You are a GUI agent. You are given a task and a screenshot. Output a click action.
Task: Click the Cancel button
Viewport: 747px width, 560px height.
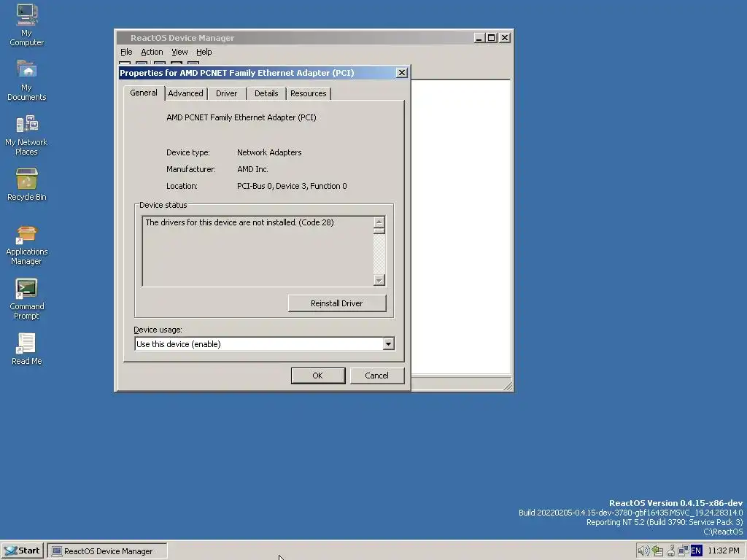377,376
